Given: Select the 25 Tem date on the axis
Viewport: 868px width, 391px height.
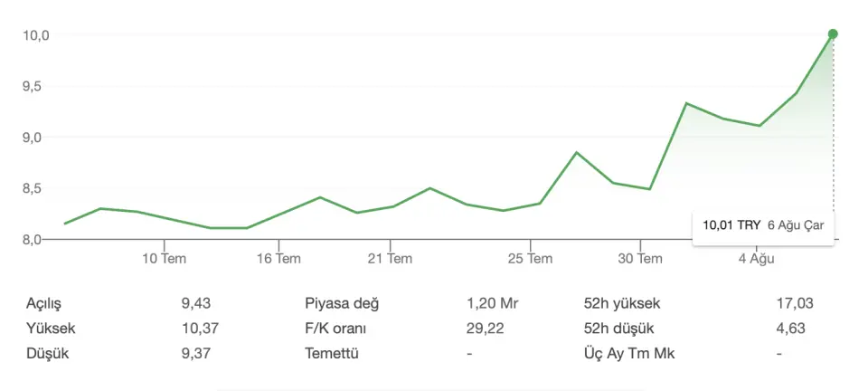Looking at the screenshot, I should pos(531,259).
